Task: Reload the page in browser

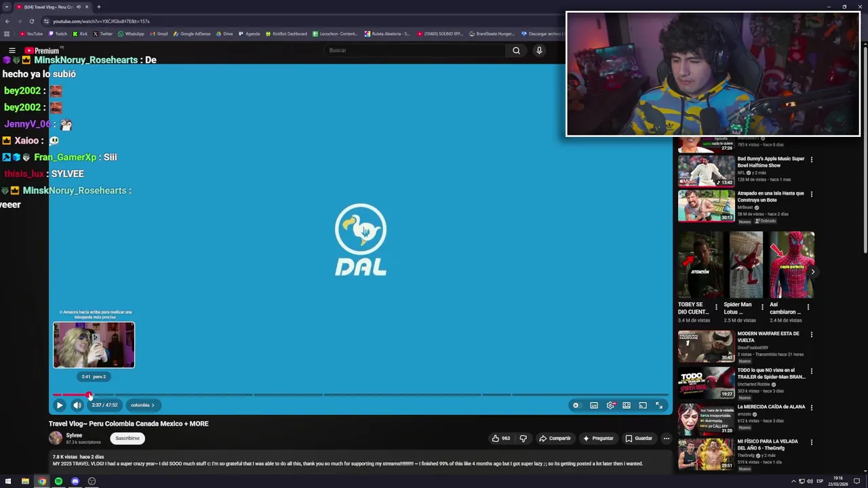Action: click(x=31, y=21)
